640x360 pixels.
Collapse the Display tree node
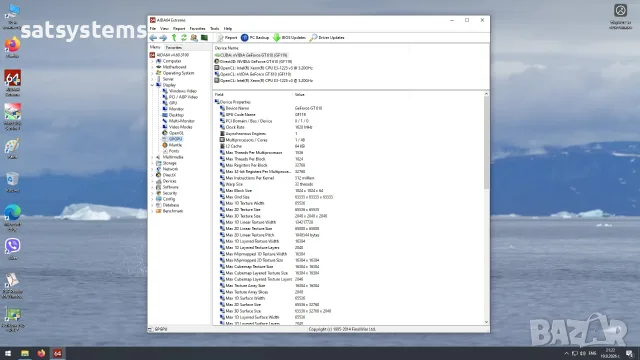click(x=153, y=85)
